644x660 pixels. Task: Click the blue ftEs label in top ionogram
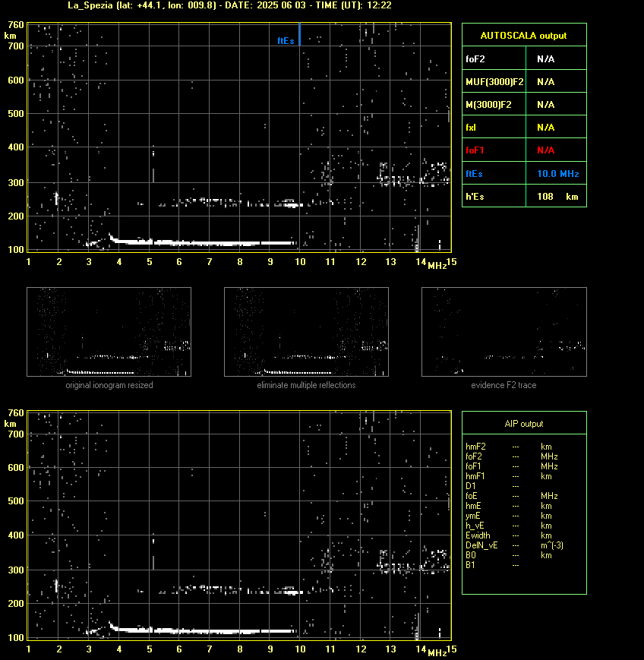(x=286, y=41)
